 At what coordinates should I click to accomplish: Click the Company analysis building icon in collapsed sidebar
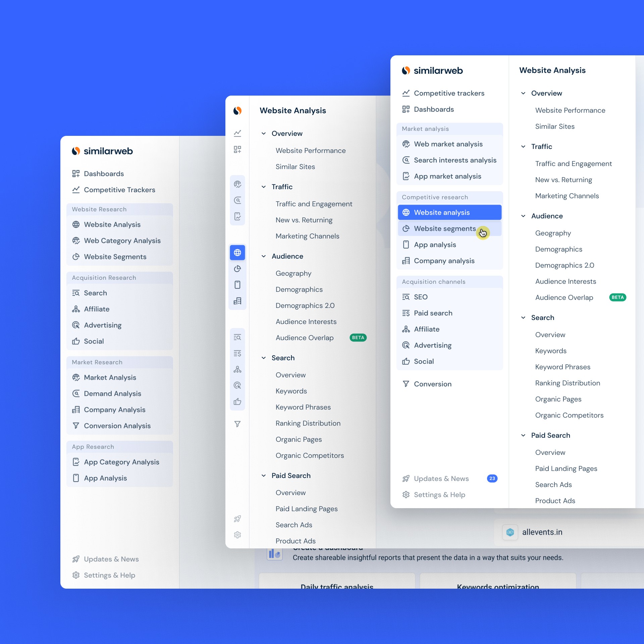pos(237,301)
